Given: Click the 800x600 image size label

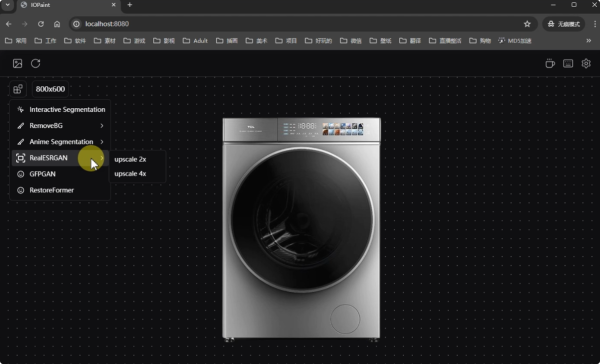Looking at the screenshot, I should pyautogui.click(x=50, y=89).
